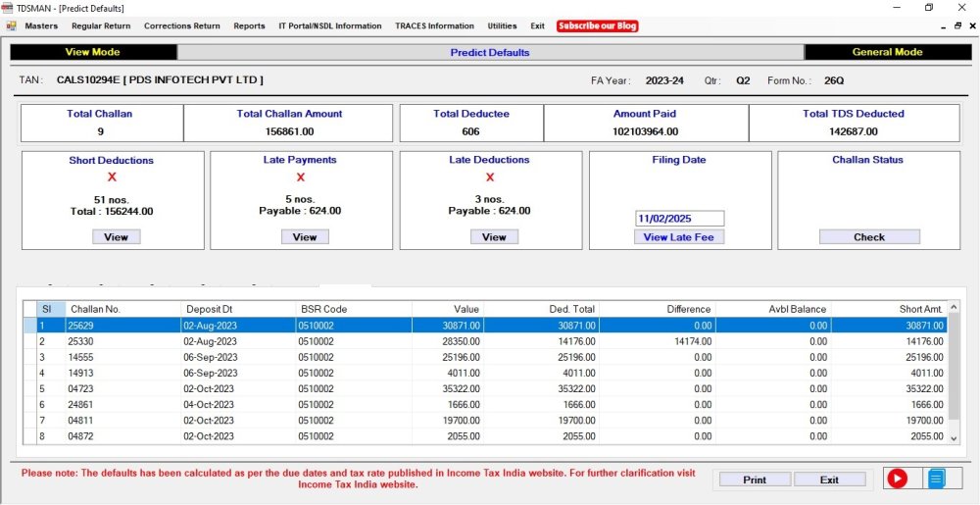Click the table scrollbar down arrow
The image size is (980, 505).
[x=954, y=438]
